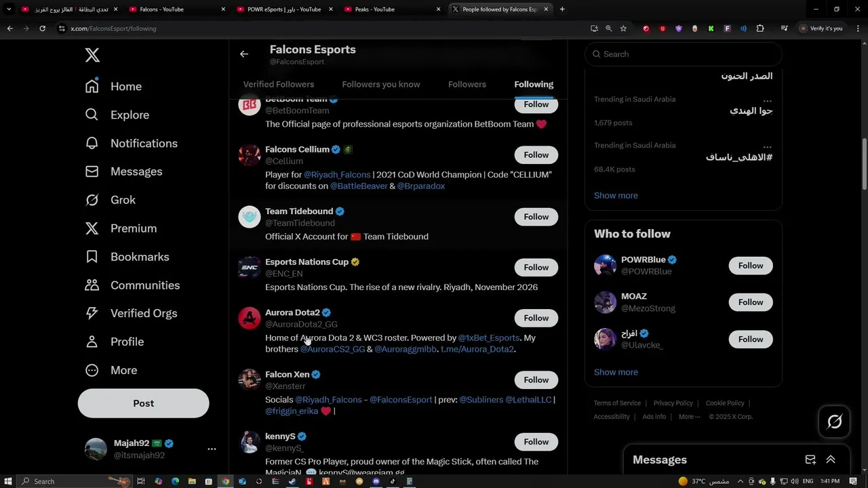The width and height of the screenshot is (868, 488).
Task: Show more trending topics
Action: [616, 195]
